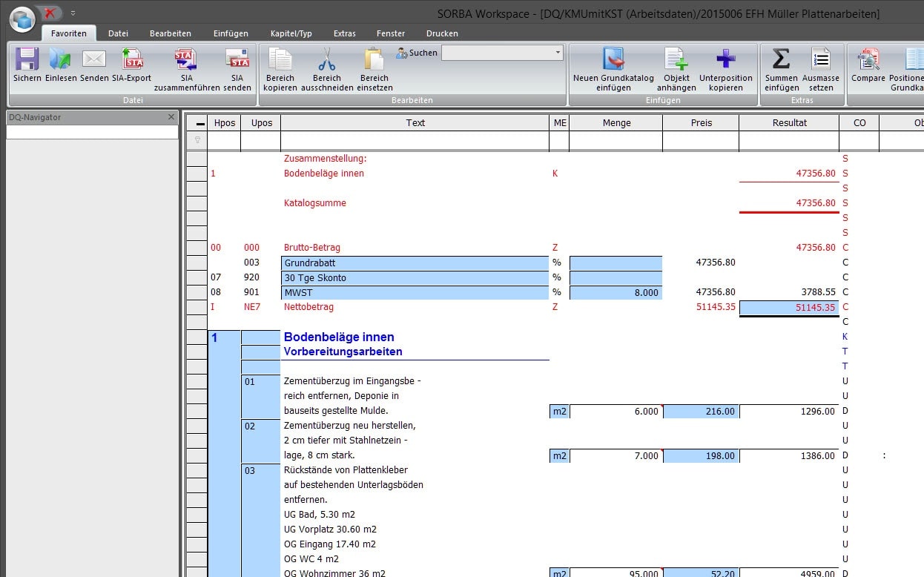This screenshot has width=924, height=577.
Task: Click Upos cell 01
Action: [x=261, y=396]
